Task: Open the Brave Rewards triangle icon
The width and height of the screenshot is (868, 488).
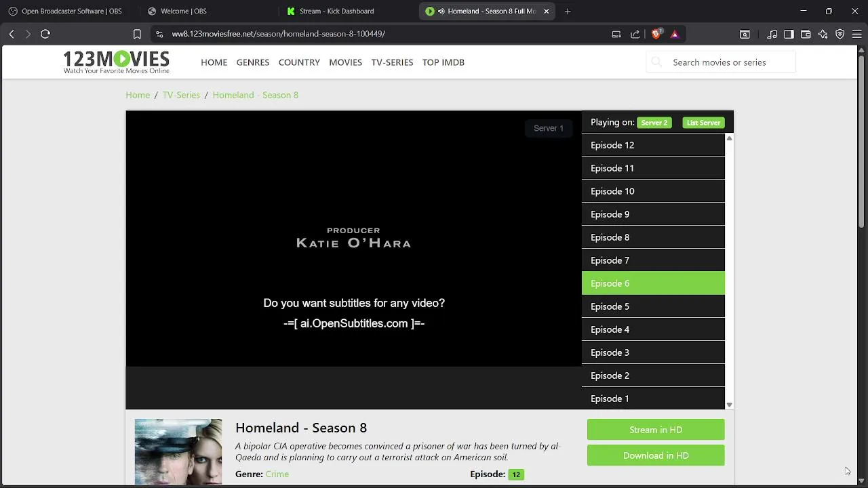Action: click(674, 34)
